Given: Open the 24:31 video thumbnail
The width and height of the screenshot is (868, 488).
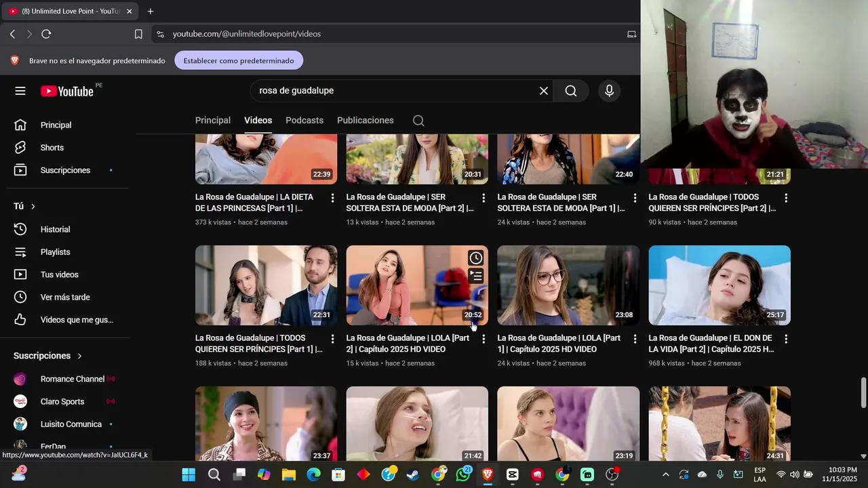Looking at the screenshot, I should tap(719, 424).
